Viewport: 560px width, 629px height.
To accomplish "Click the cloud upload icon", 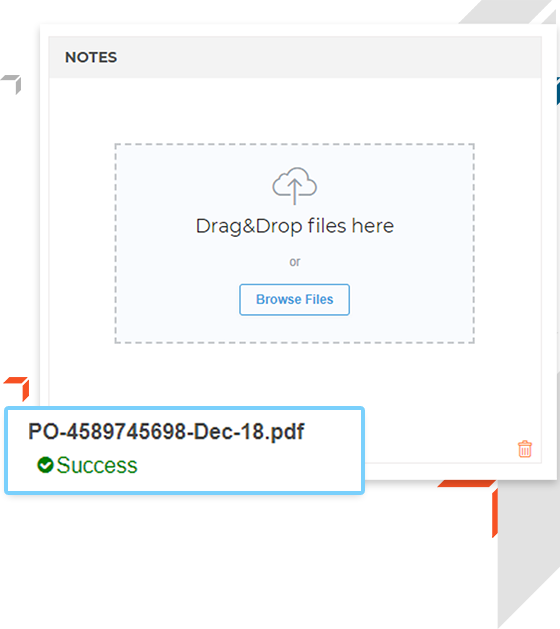I will pyautogui.click(x=294, y=186).
